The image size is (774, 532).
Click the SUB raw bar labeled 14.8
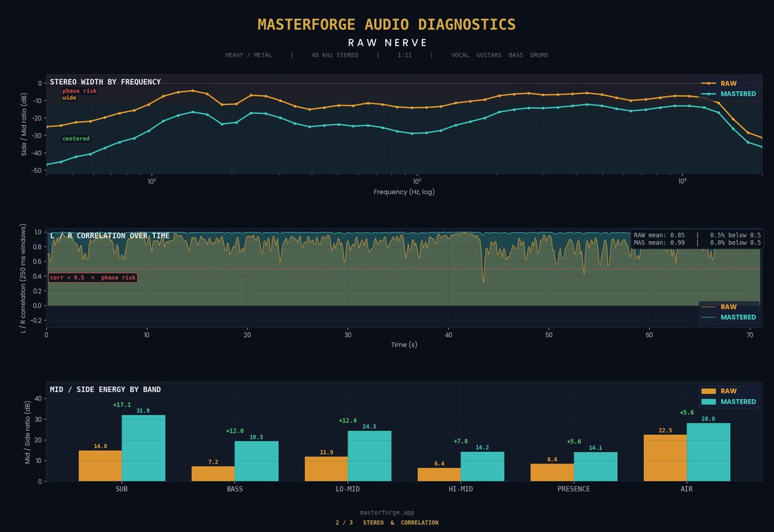100,466
